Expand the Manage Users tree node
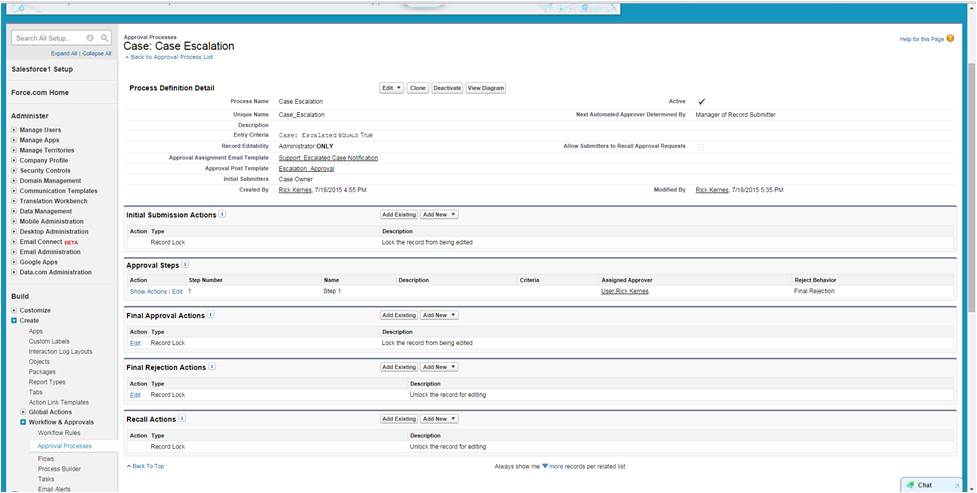The image size is (977, 493). tap(14, 130)
